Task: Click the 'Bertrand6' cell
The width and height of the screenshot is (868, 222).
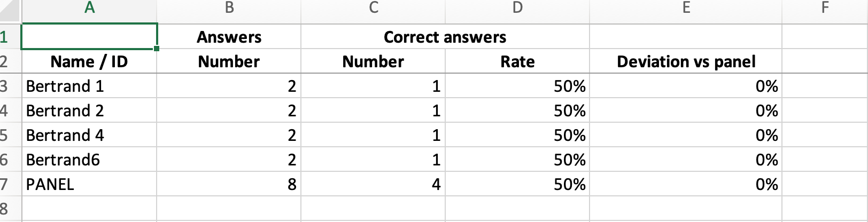Action: 89,160
